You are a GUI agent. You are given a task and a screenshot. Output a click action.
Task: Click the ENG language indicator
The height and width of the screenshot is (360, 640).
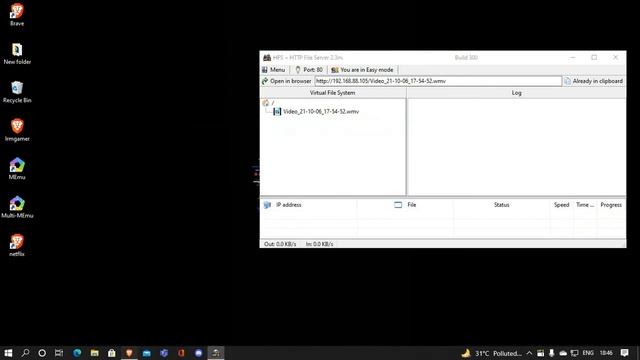[x=588, y=353]
